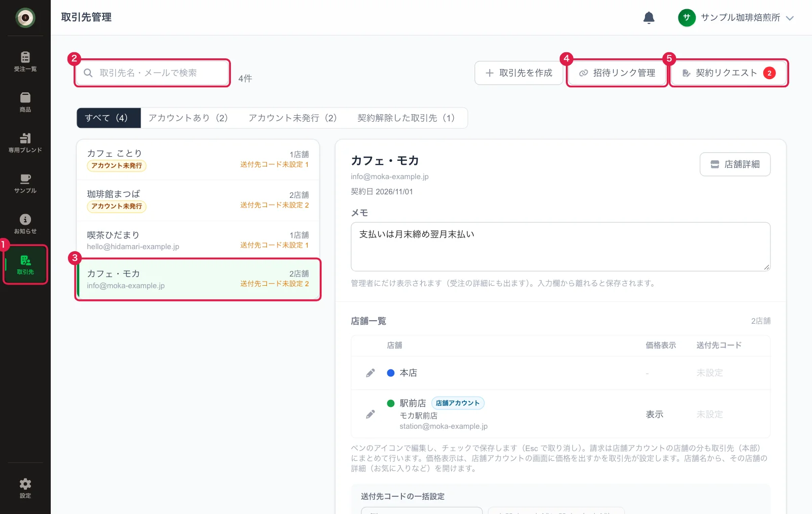This screenshot has width=812, height=514.
Task: Click the info@moka-example.jp address under the カフェ・モカ title
Action: (390, 177)
